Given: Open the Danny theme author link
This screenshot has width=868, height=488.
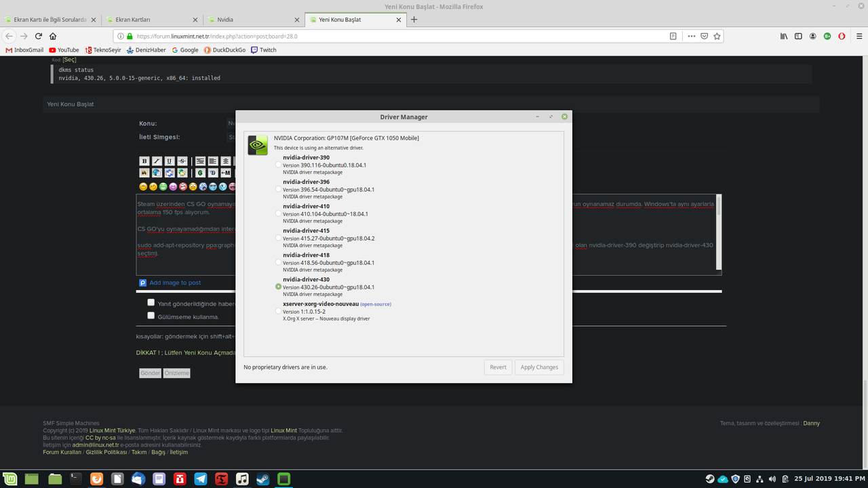Looking at the screenshot, I should [811, 423].
